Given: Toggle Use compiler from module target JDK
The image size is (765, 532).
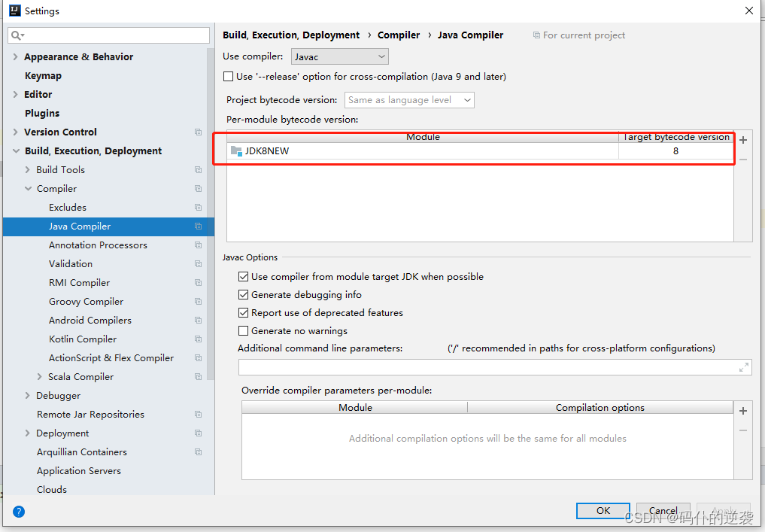Looking at the screenshot, I should [x=243, y=277].
